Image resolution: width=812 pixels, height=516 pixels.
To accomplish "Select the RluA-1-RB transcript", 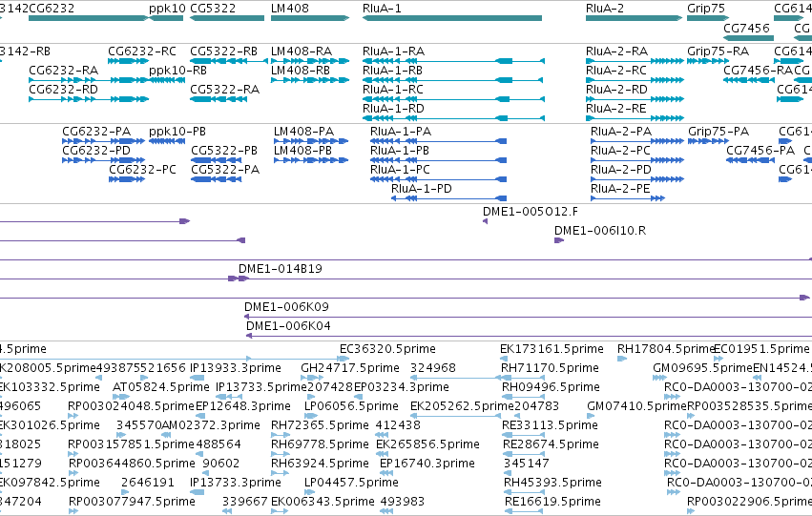I will click(452, 80).
